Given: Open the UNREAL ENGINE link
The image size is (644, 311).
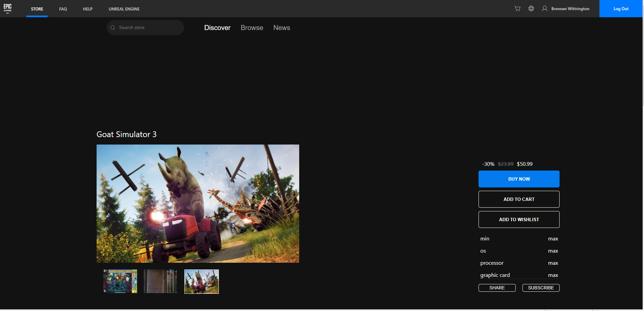Looking at the screenshot, I should pos(124,9).
